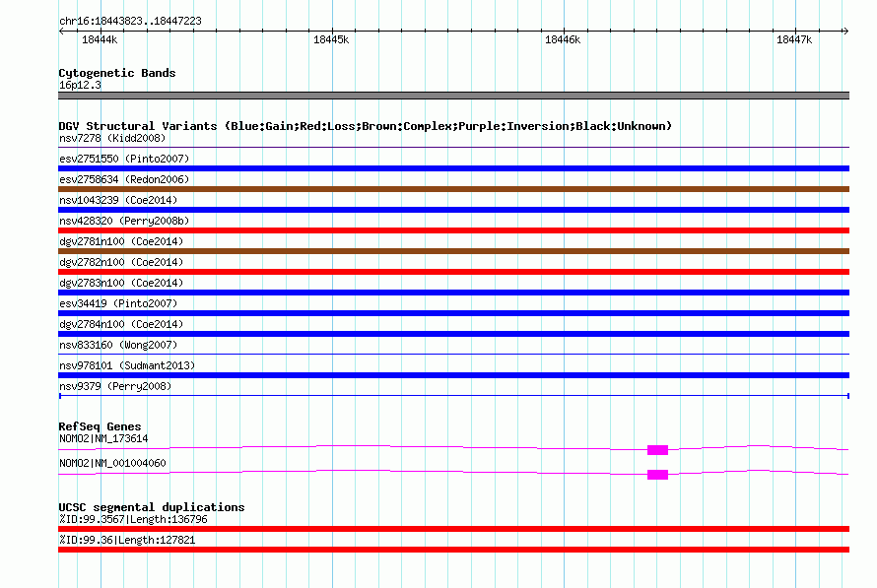The image size is (877, 588).
Task: Click the 18447k ruler tick label
Action: (794, 39)
